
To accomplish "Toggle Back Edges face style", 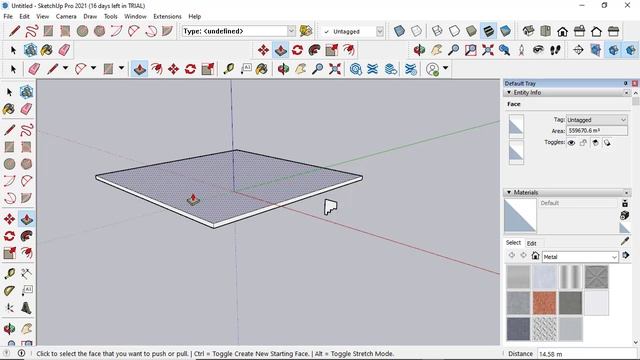I will (416, 31).
